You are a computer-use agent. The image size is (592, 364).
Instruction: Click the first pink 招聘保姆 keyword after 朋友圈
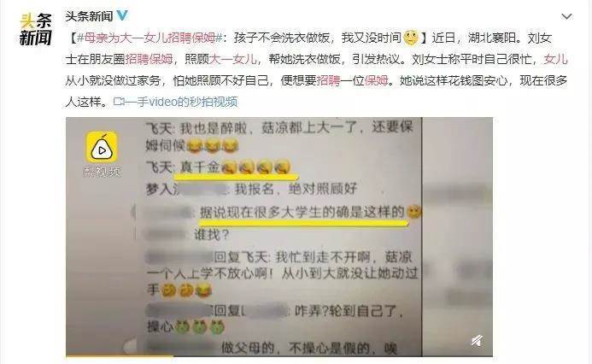point(149,59)
